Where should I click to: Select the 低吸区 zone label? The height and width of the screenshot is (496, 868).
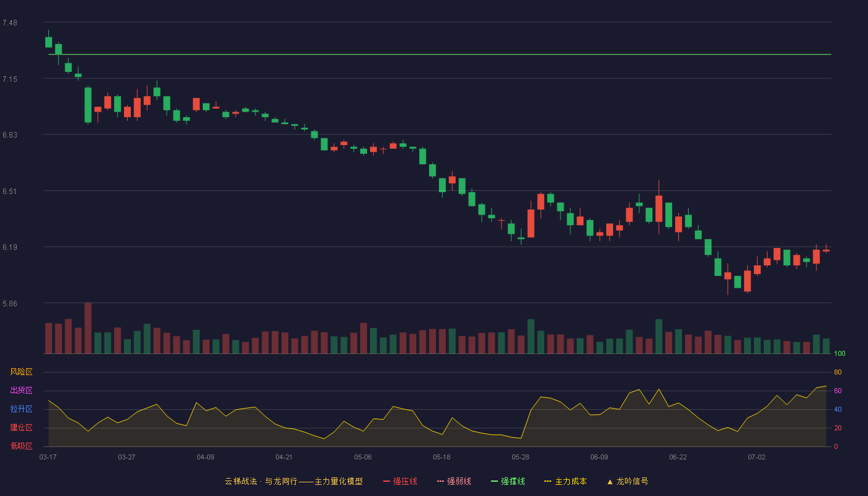[21, 446]
